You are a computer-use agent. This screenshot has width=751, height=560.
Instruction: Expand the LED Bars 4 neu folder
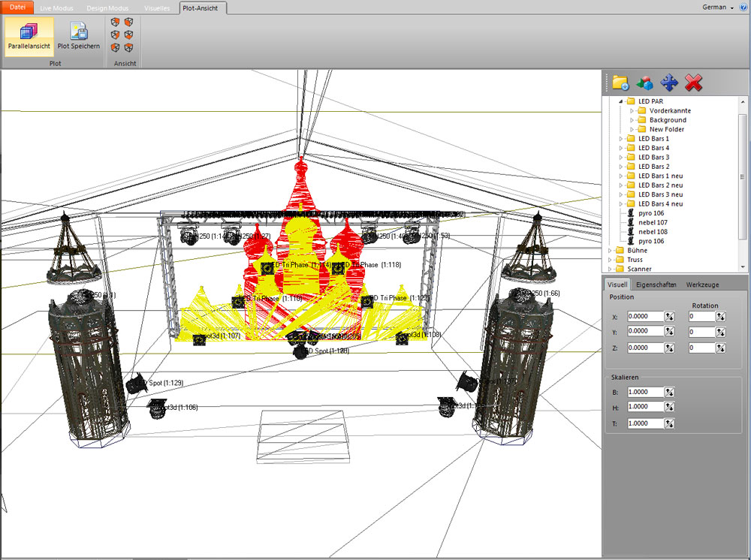click(621, 204)
